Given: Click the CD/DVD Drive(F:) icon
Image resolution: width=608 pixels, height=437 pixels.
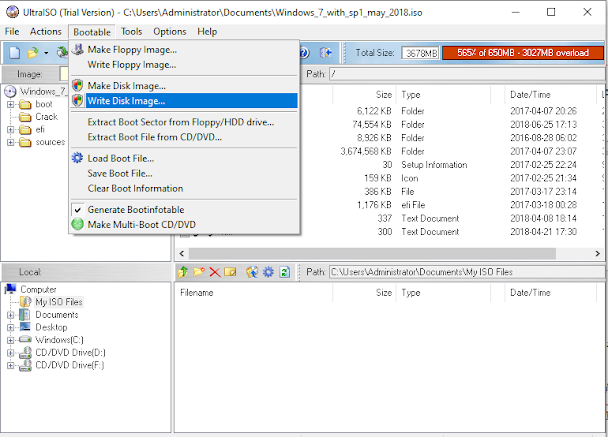Looking at the screenshot, I should tap(26, 365).
